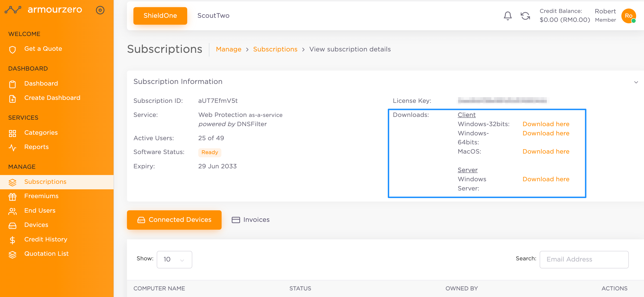Open Devices in sidebar
The height and width of the screenshot is (297, 644).
point(36,225)
